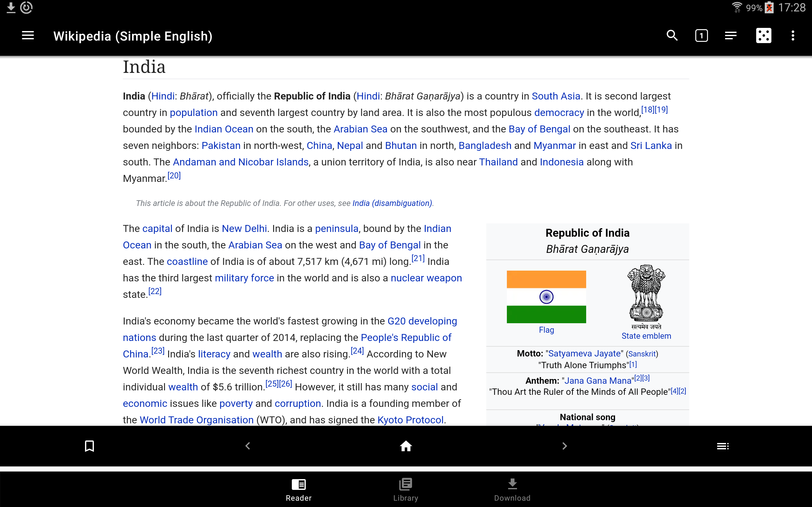Open citation reference [20]
This screenshot has width=812, height=507.
174,176
